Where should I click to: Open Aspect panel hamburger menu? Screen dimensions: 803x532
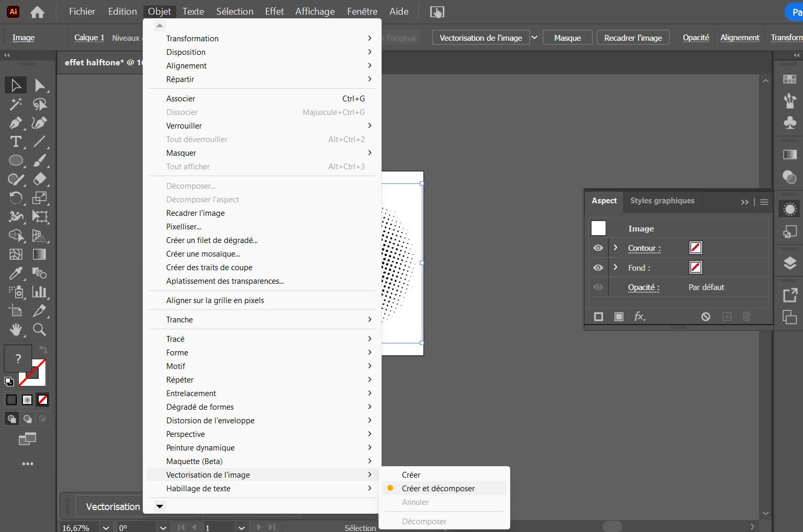click(764, 202)
